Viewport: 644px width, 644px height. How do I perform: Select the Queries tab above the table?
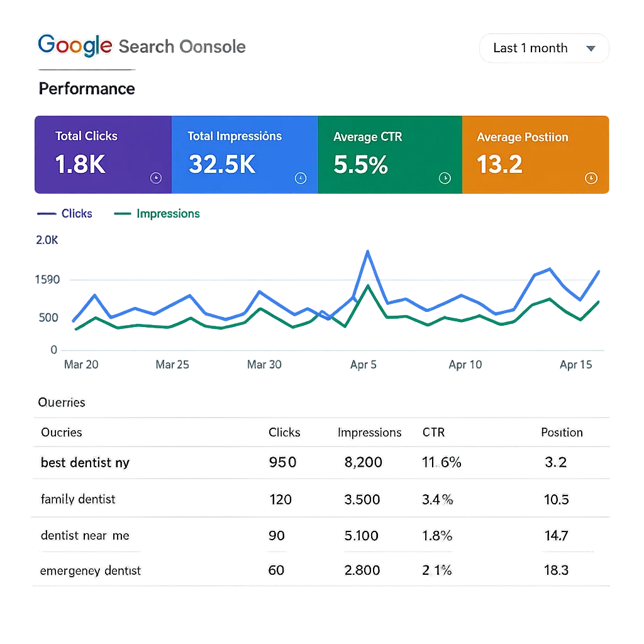[62, 402]
